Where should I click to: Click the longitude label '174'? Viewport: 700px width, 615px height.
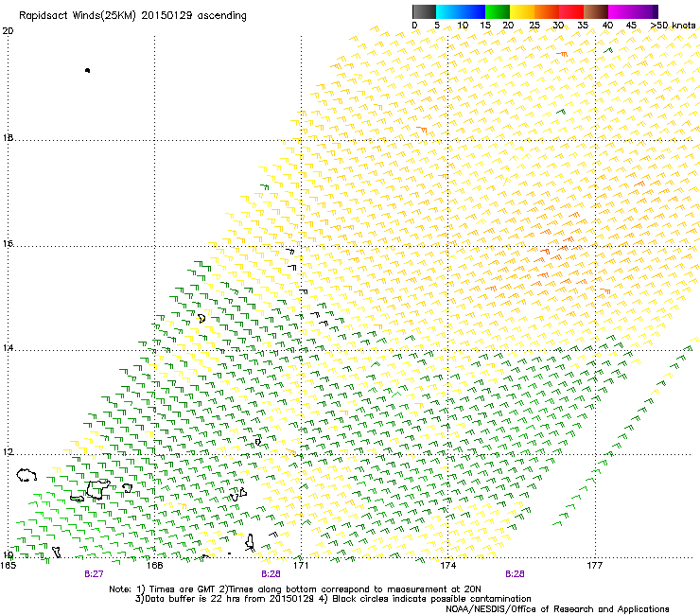[447, 566]
